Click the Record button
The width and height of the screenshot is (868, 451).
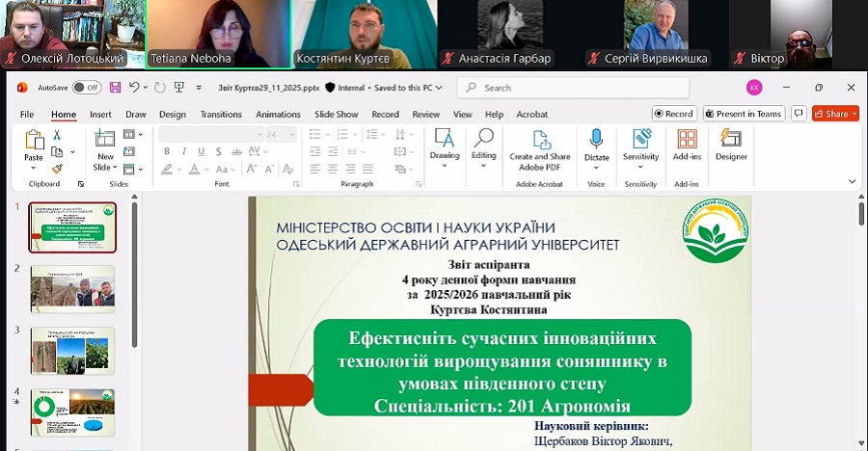pyautogui.click(x=673, y=114)
